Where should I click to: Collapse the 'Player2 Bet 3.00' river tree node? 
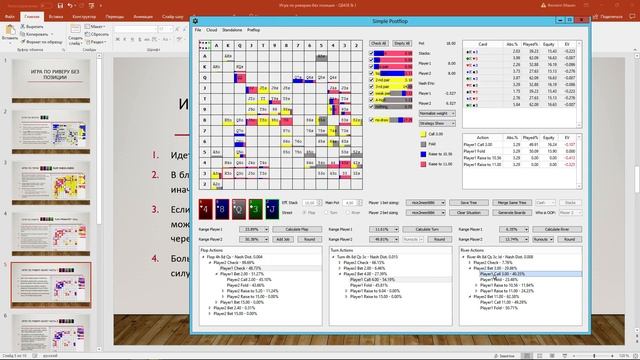tap(470, 268)
